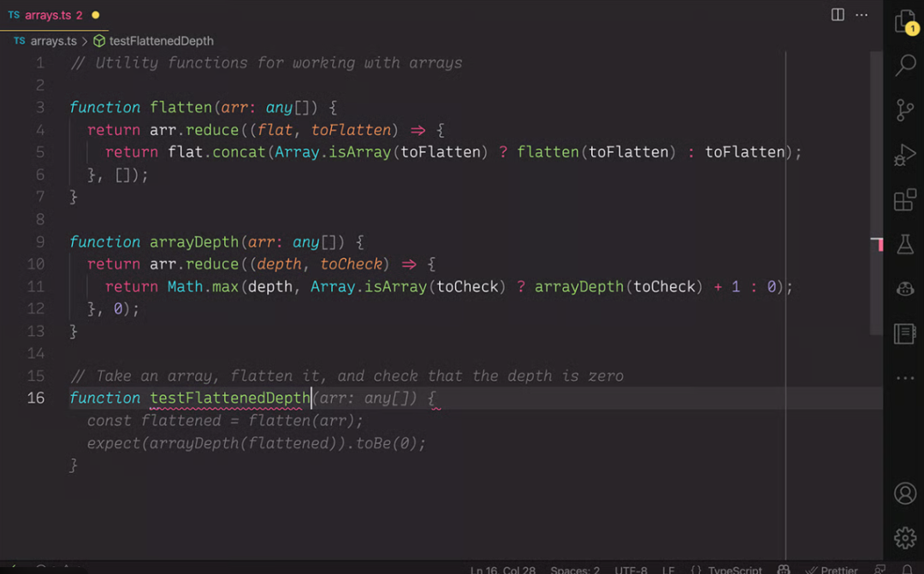Open the testFlattenedDepth breadcrumb symbol picker
The width and height of the screenshot is (924, 574).
[161, 41]
